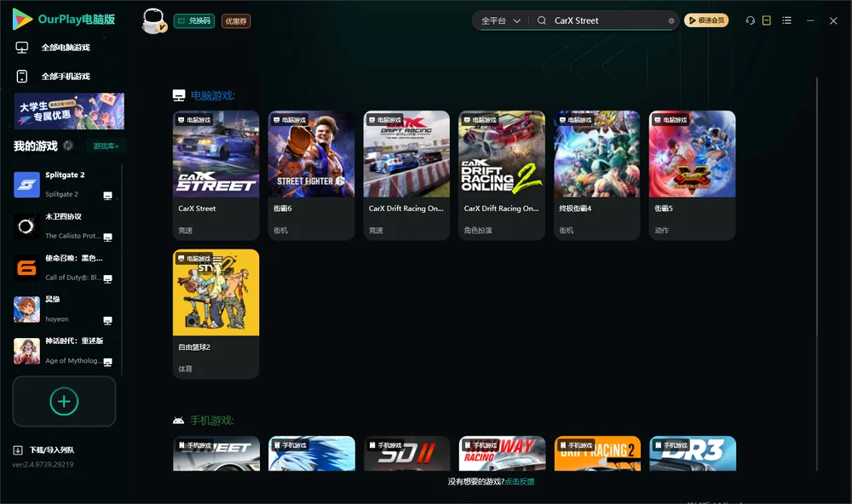Open the Age of Mythology game icon
This screenshot has width=852, height=504.
(x=26, y=351)
